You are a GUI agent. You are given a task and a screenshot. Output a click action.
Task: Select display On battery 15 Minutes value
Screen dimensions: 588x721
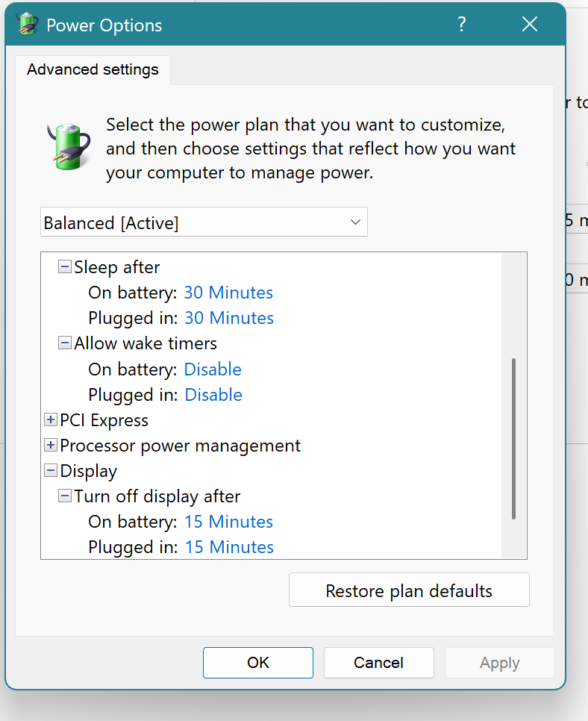click(228, 522)
